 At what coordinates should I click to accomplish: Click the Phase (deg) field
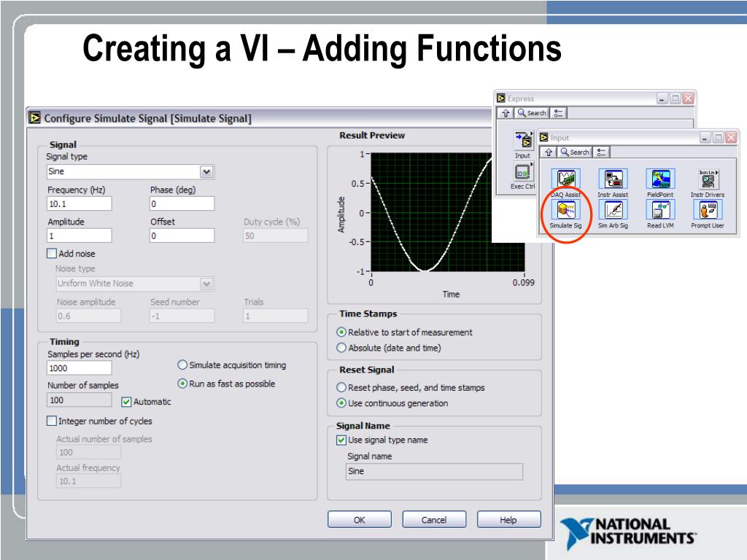click(182, 204)
